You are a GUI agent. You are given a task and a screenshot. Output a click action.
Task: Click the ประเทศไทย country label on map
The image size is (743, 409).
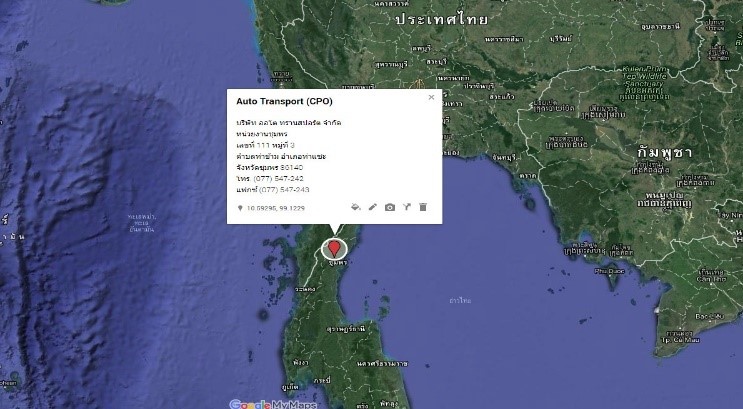pos(441,19)
